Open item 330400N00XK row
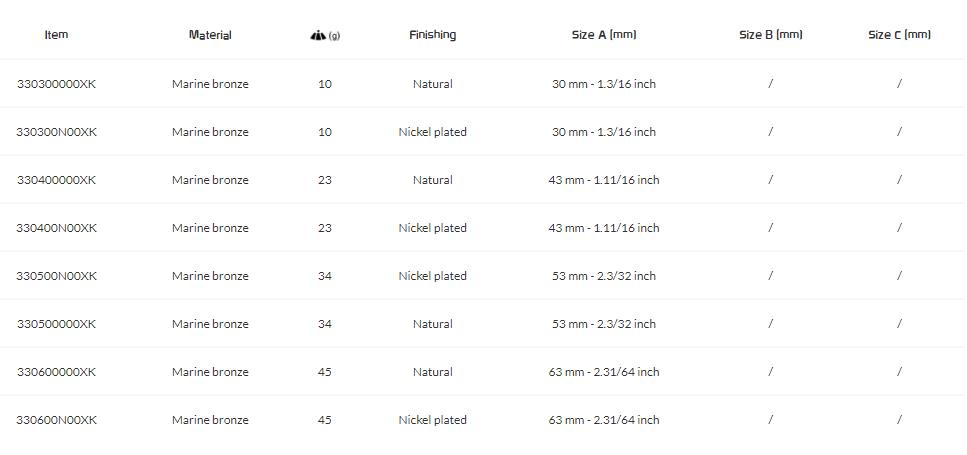The height and width of the screenshot is (455, 967). point(56,228)
